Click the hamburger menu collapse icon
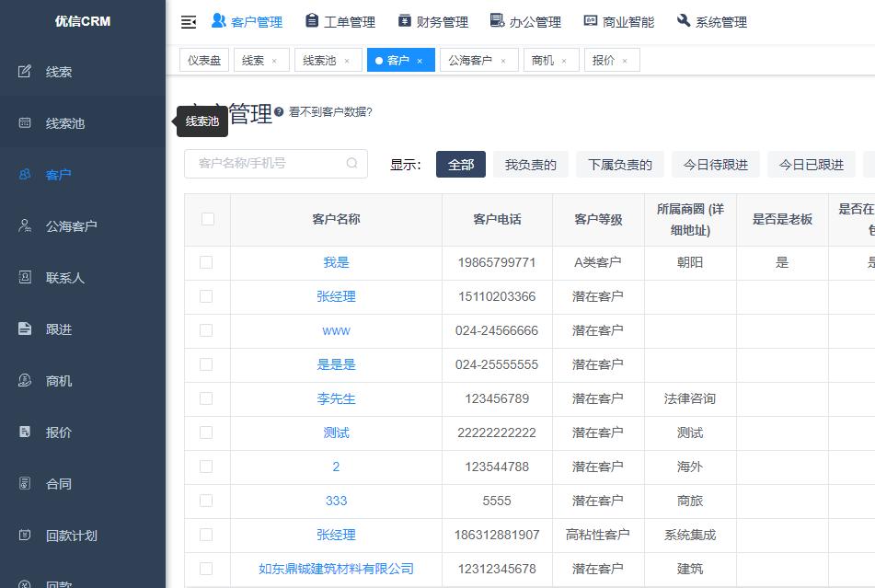 point(189,21)
